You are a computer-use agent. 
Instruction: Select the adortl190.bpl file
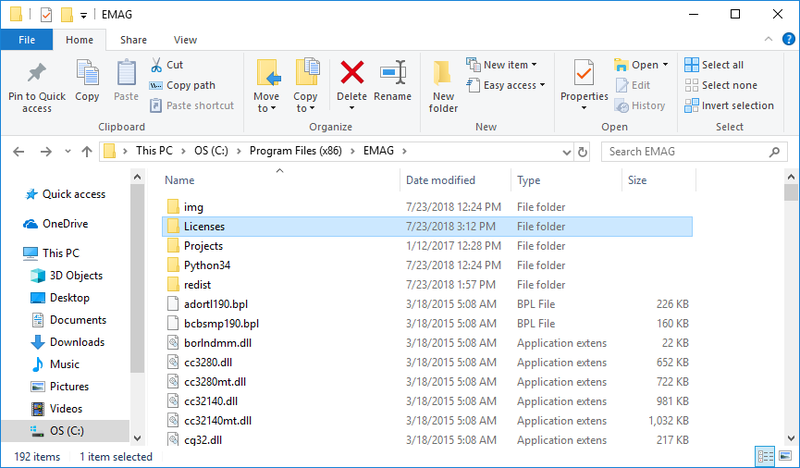[427, 304]
